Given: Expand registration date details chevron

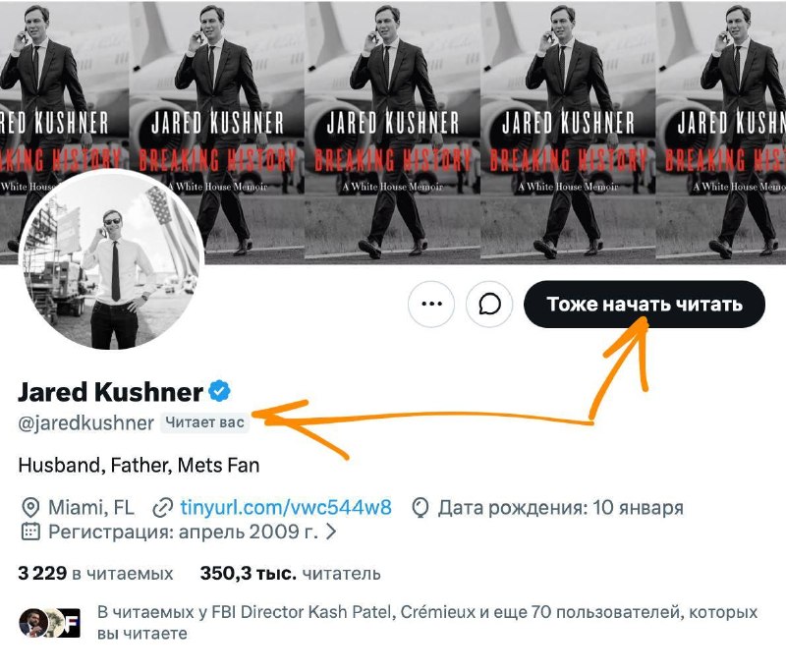Looking at the screenshot, I should [331, 532].
